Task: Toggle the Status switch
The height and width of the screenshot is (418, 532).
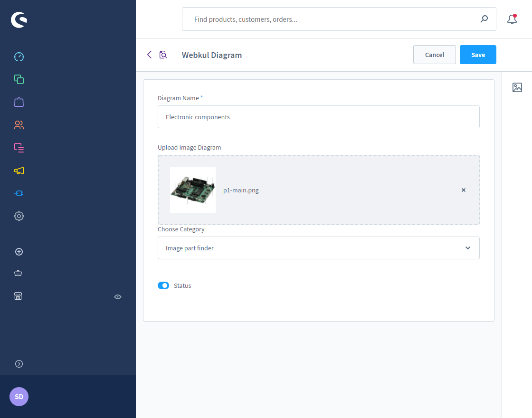Action: click(x=163, y=285)
